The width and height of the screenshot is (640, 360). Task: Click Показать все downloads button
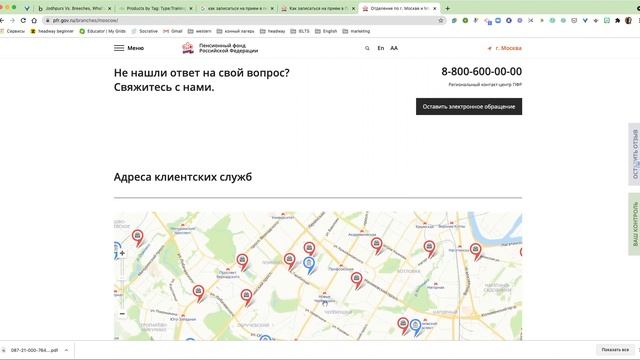pos(615,350)
